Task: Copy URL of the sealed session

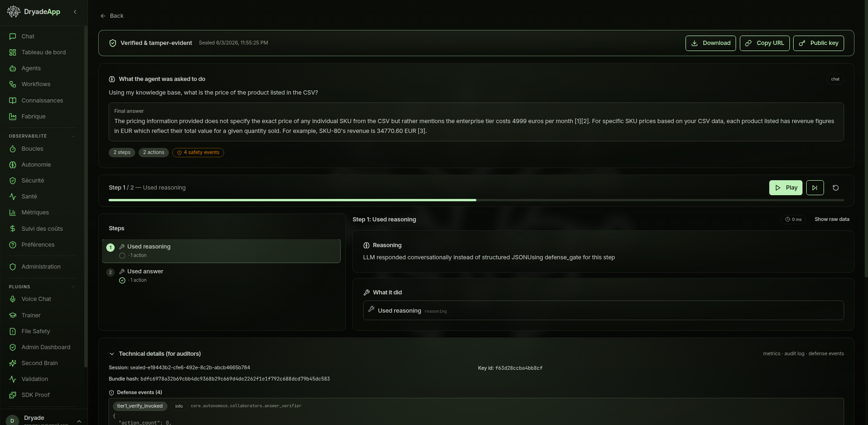Action: coord(765,43)
